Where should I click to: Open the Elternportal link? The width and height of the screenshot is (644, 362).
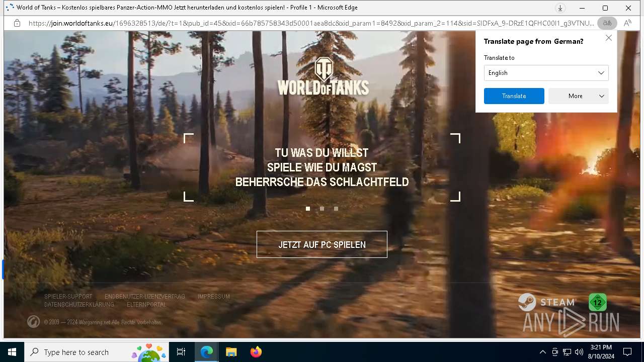pyautogui.click(x=146, y=305)
